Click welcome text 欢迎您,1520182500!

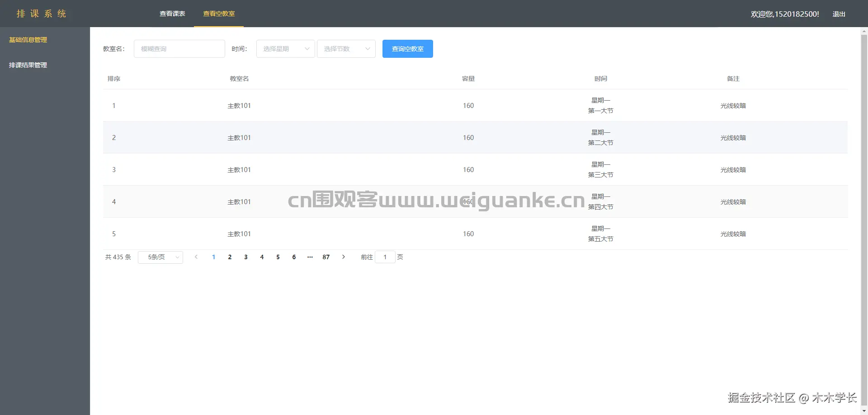(x=785, y=14)
